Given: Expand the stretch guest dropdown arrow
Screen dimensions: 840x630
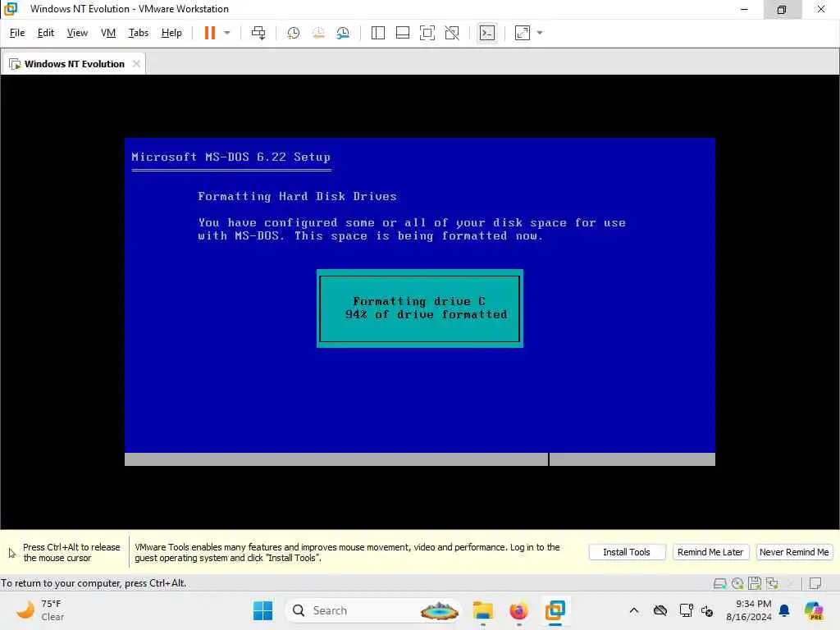Looking at the screenshot, I should pos(540,33).
